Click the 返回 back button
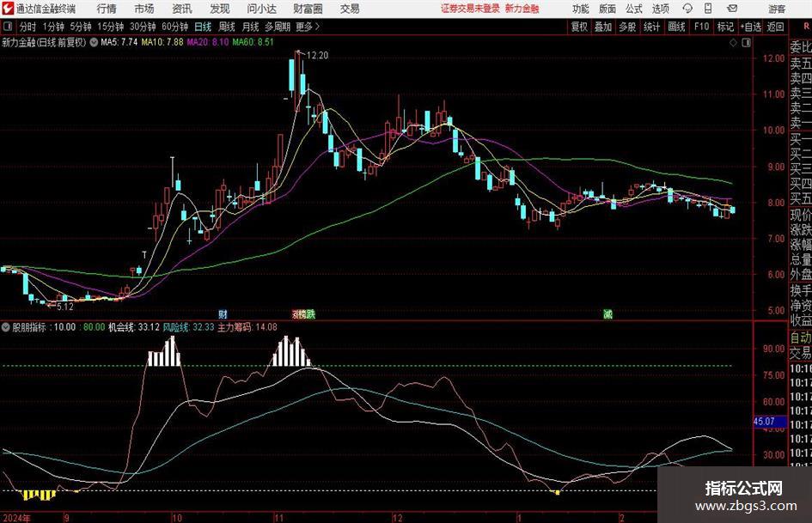The height and width of the screenshot is (523, 812). tap(775, 27)
